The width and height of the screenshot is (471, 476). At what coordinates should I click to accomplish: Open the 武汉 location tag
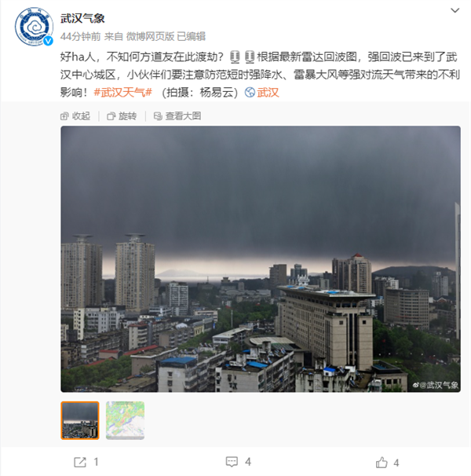click(x=268, y=92)
